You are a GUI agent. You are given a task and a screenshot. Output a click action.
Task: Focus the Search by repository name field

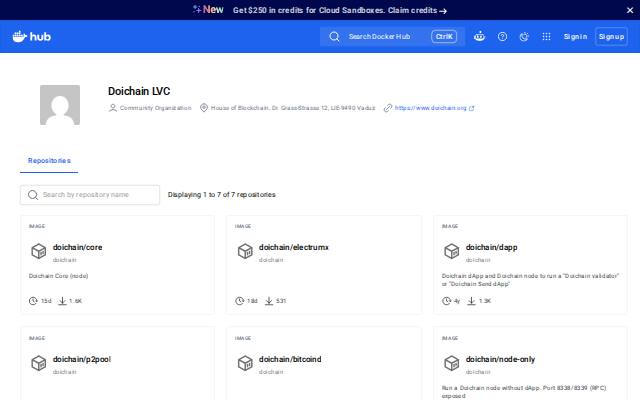(90, 195)
